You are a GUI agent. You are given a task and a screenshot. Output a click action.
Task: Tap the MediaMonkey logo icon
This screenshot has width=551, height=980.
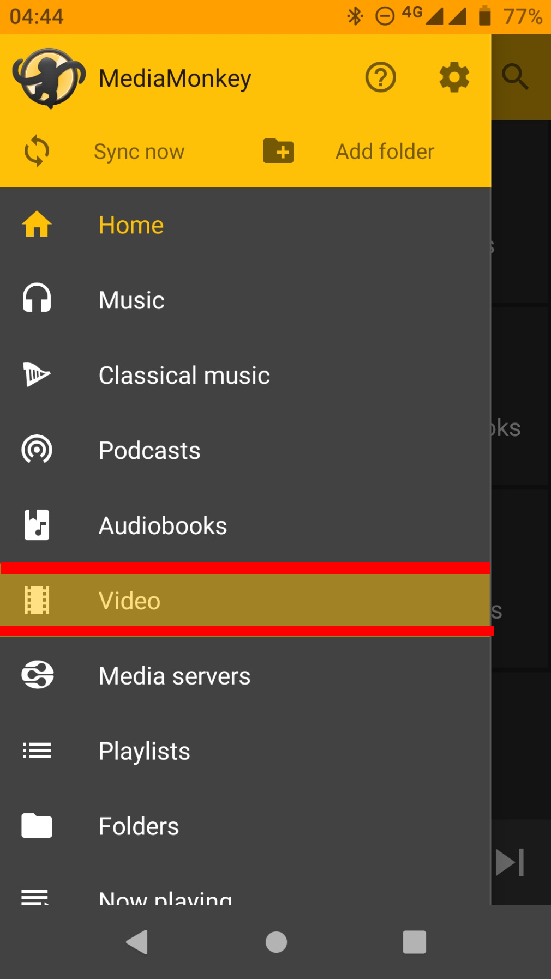point(49,78)
